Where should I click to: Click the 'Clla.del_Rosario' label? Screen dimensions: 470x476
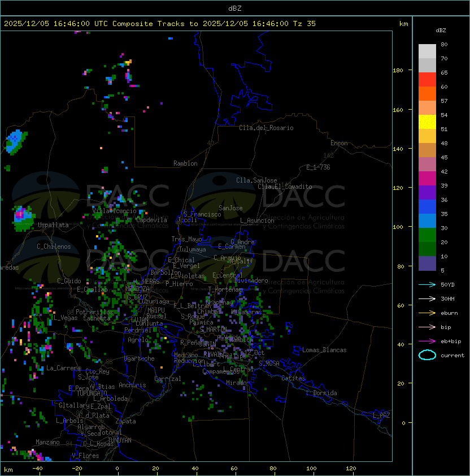coord(266,128)
